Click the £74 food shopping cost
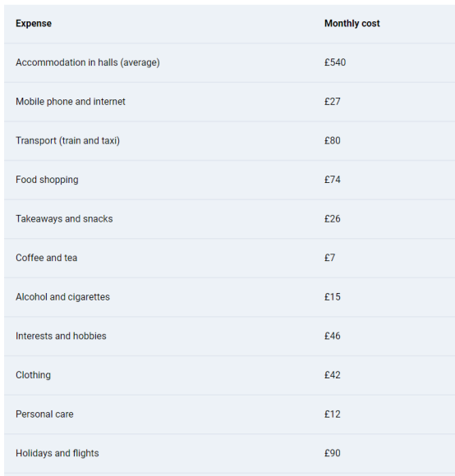455x476 pixels. pyautogui.click(x=332, y=180)
